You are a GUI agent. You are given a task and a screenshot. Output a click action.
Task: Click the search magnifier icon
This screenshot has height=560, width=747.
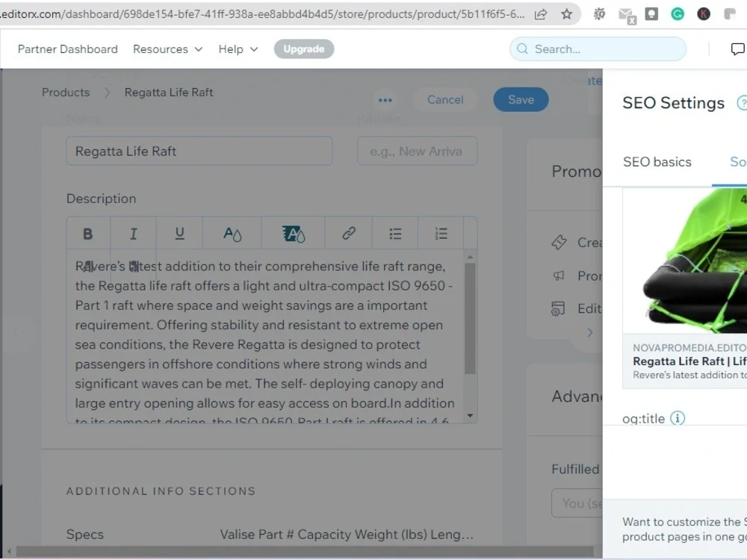522,49
